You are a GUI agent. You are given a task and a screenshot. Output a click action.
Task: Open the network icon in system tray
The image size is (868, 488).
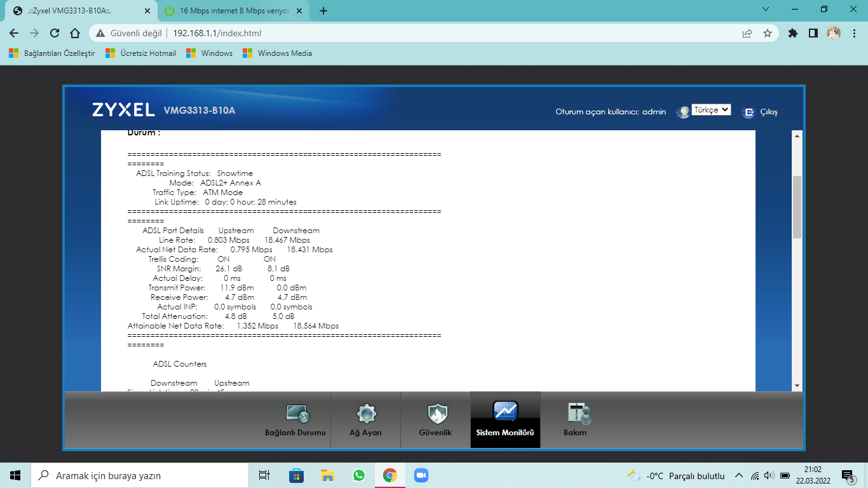coord(755,475)
